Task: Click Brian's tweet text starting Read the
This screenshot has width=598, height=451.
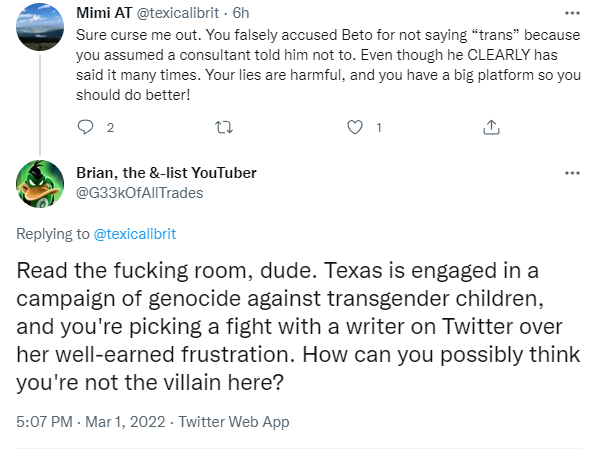Action: pos(298,326)
